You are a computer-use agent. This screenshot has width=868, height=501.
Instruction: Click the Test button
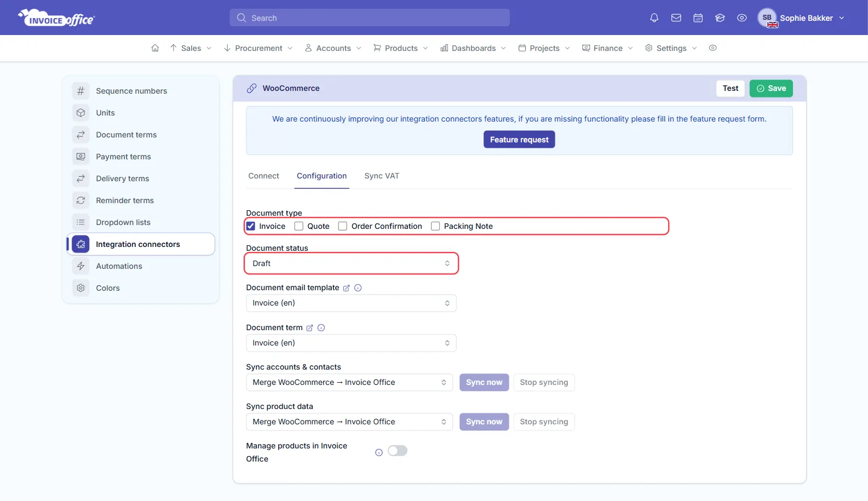tap(730, 88)
